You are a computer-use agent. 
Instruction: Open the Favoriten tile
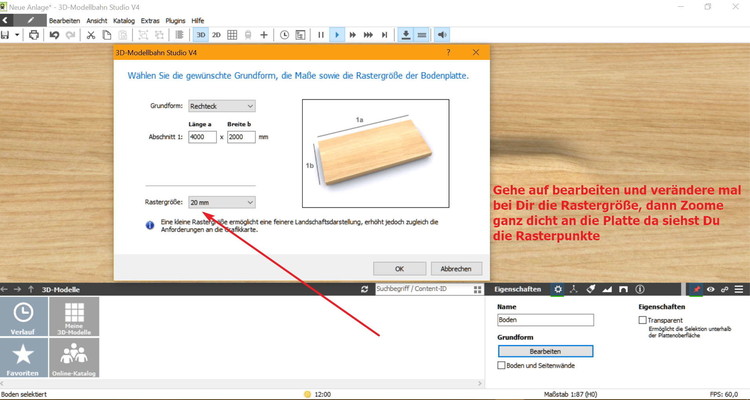point(23,357)
